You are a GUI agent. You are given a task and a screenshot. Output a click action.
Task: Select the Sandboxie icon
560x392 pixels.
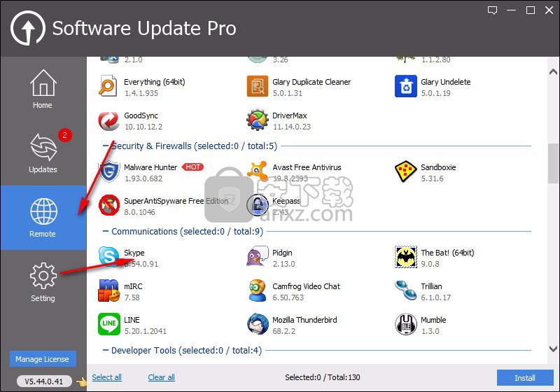tap(406, 171)
